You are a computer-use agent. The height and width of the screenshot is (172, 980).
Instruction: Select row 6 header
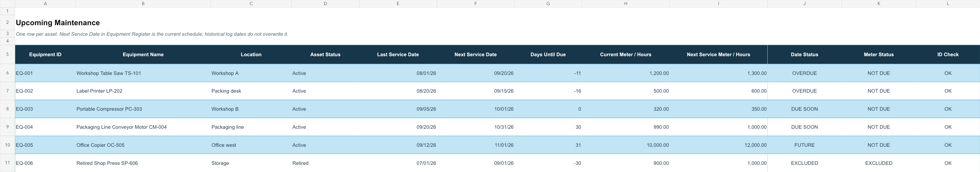click(x=7, y=73)
